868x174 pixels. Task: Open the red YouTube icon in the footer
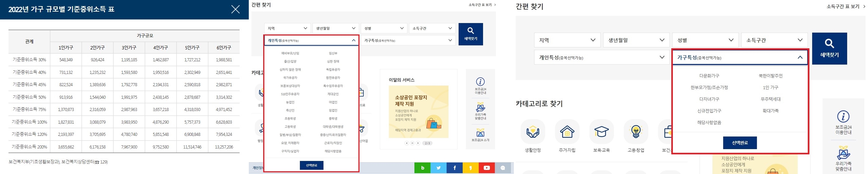click(x=487, y=168)
